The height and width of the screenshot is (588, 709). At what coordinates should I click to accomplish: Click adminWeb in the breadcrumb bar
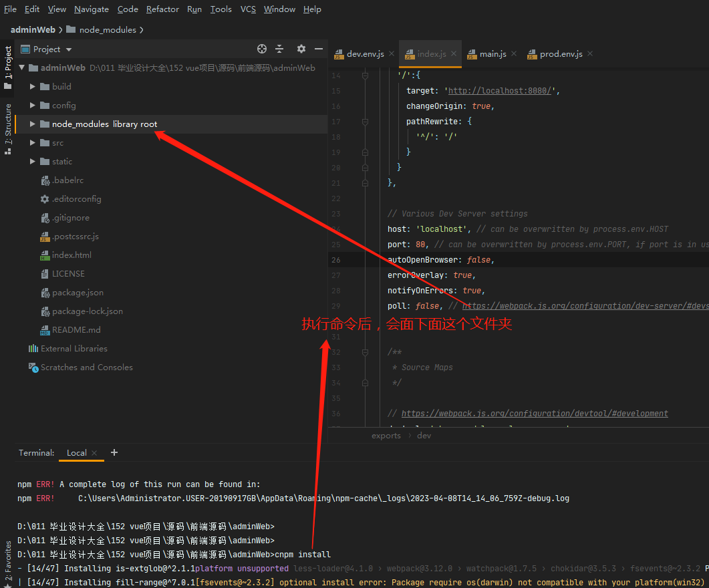[x=33, y=30]
